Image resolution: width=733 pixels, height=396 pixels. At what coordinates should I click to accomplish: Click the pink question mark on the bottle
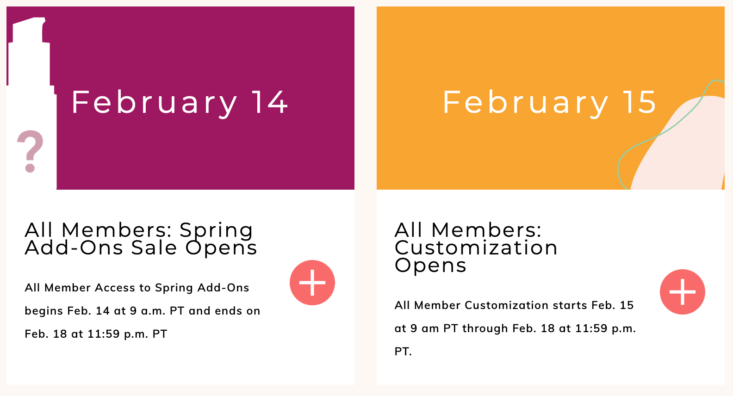pos(30,151)
